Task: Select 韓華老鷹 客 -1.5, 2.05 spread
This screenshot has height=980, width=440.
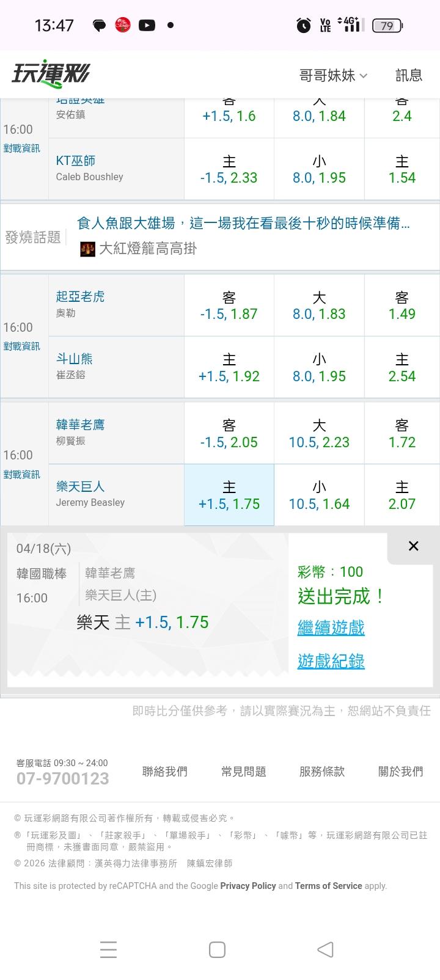Action: click(x=229, y=433)
